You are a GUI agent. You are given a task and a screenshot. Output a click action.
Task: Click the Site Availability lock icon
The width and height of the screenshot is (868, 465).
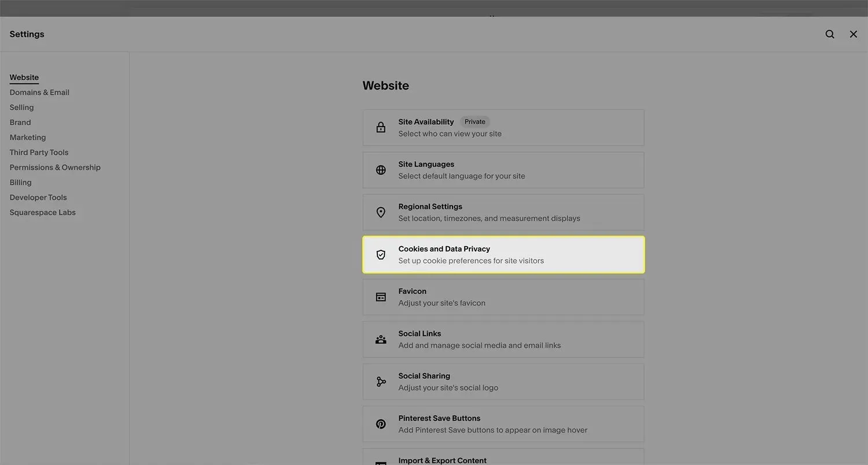pos(381,127)
